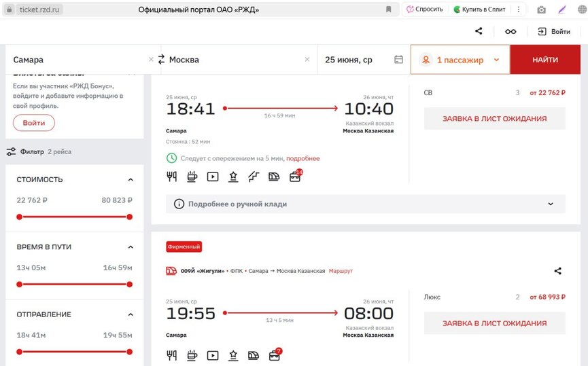
Task: Share the 009Й Жигули train card
Action: pyautogui.click(x=557, y=271)
